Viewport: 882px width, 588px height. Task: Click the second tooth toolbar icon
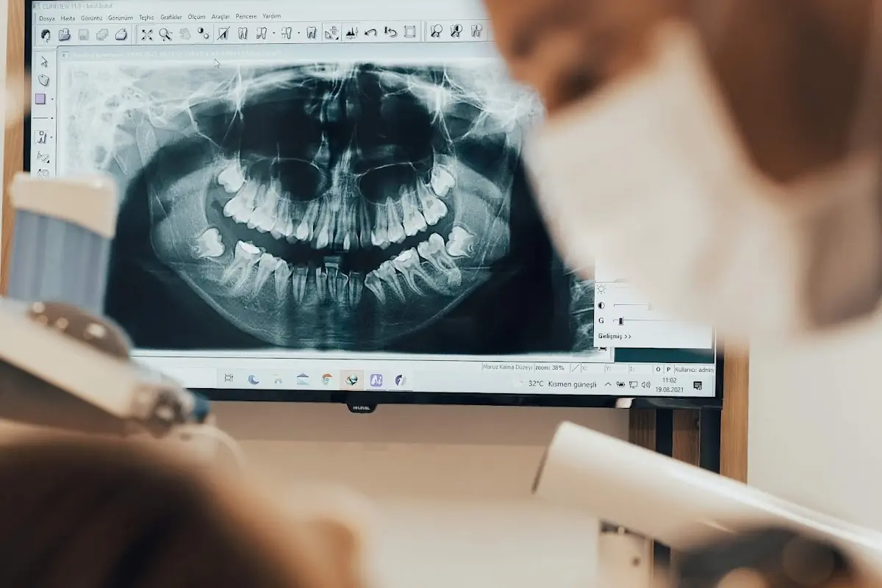click(261, 33)
